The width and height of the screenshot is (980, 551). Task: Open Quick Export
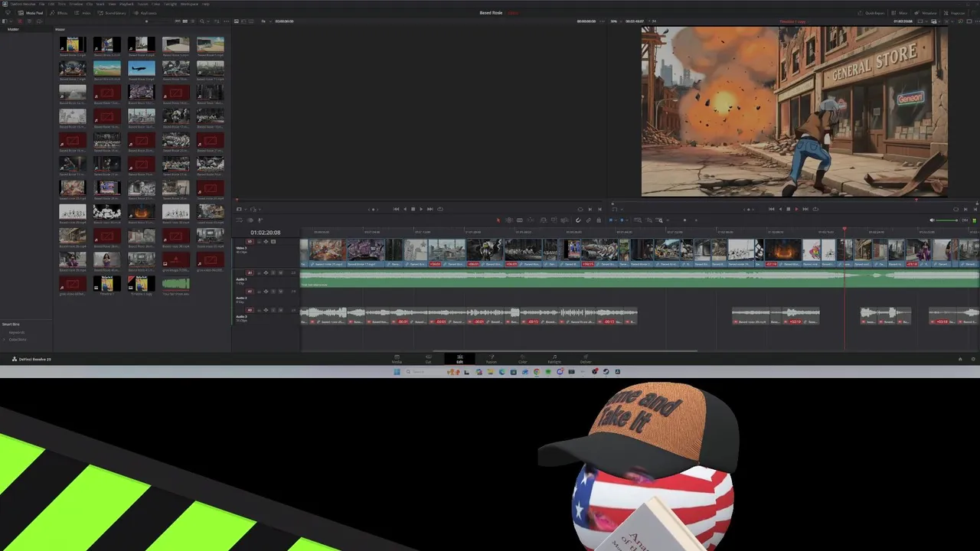[x=871, y=13]
